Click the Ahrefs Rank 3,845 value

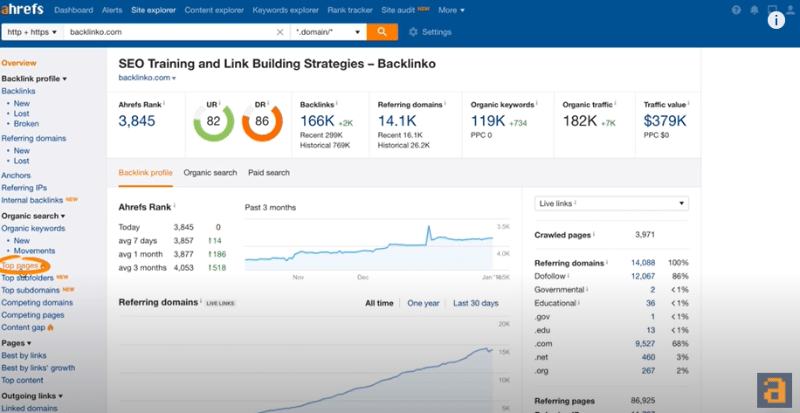pyautogui.click(x=137, y=121)
